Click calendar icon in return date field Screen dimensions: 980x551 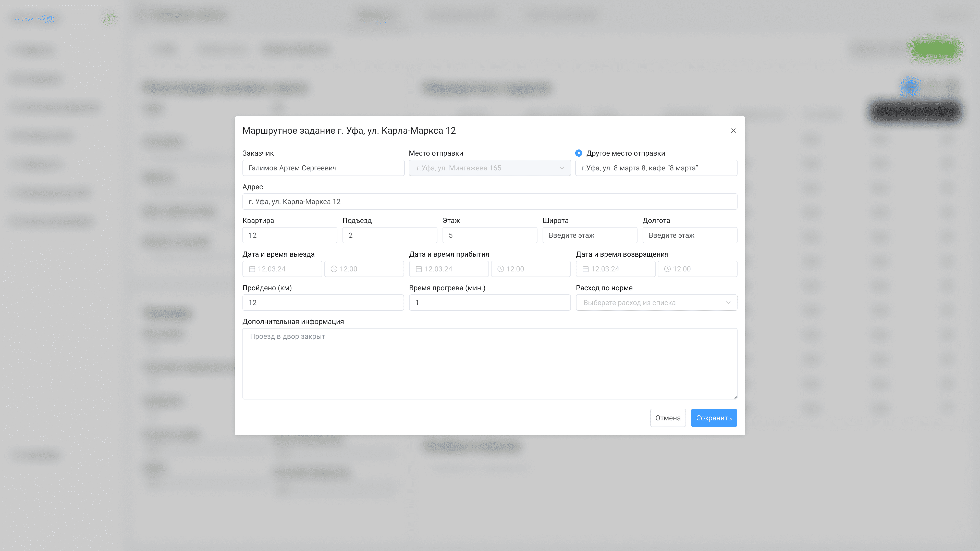585,269
